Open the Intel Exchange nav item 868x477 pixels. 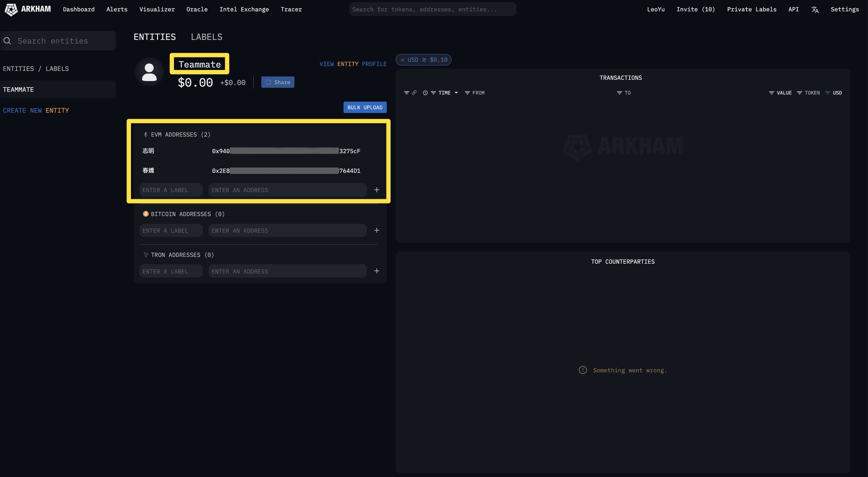[x=244, y=10]
